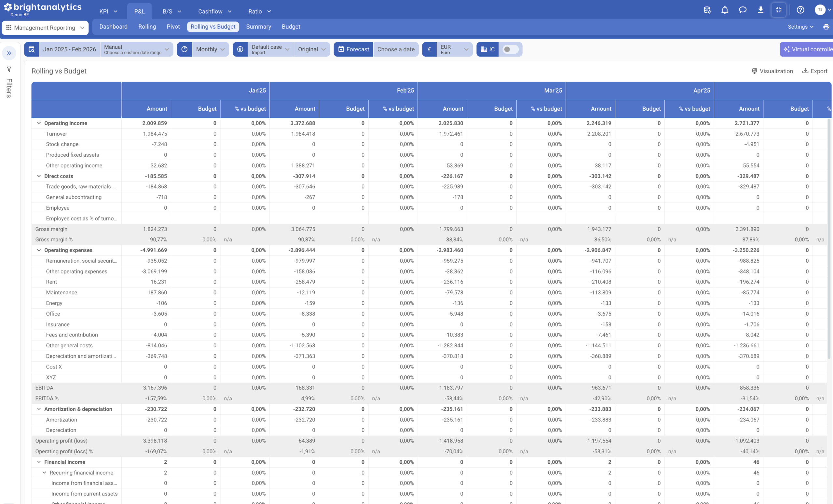Click the vertical table scrollbar
Viewport: 833px width, 504px height.
click(829, 238)
